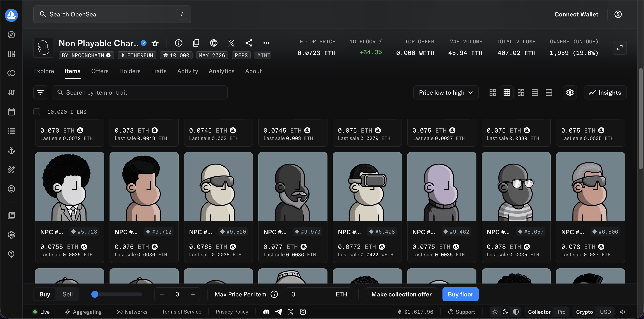Click the Search OpenSea field

(x=112, y=14)
